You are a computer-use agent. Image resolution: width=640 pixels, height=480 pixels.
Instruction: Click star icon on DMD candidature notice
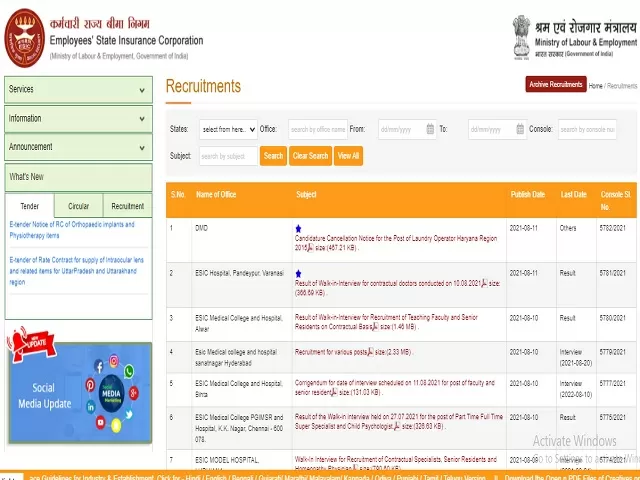(298, 229)
